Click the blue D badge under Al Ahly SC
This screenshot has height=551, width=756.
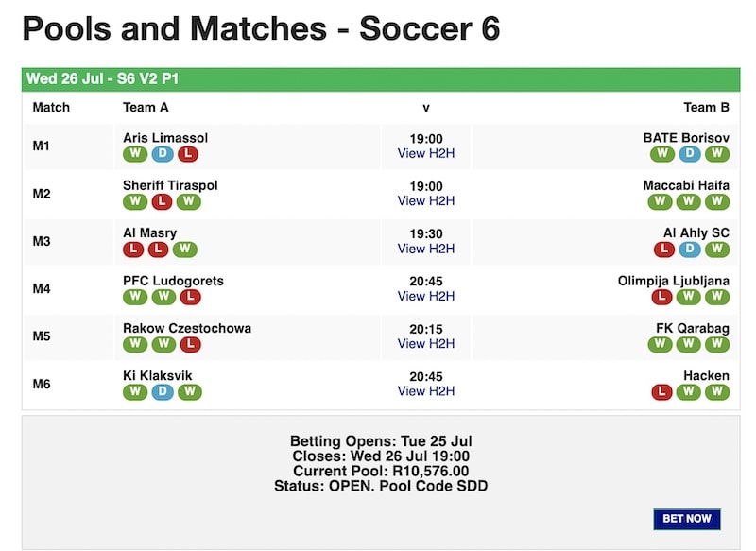688,248
